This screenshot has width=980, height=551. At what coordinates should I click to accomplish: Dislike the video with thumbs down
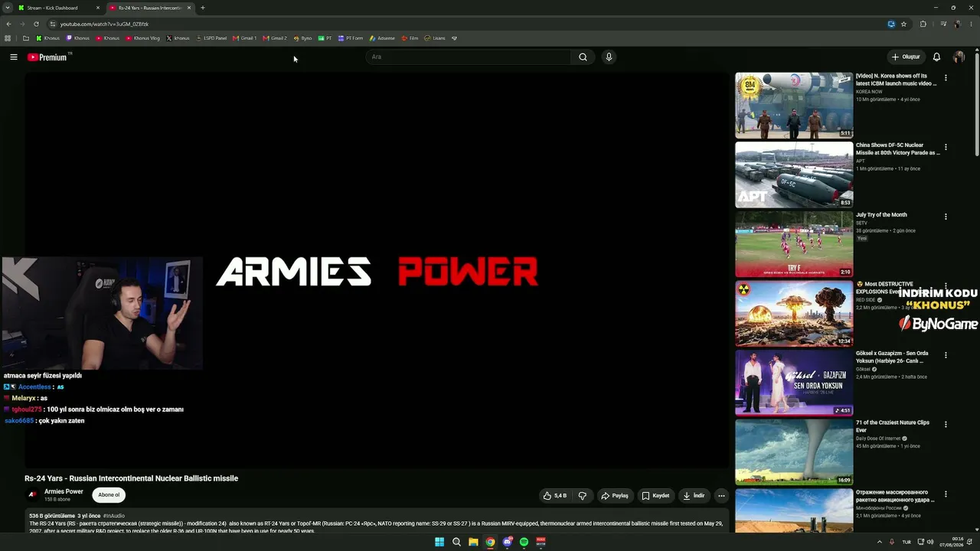[x=583, y=496]
